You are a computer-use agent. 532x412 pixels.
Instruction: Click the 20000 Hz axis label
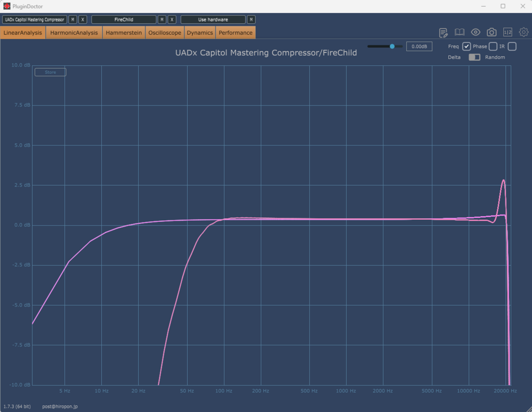[x=505, y=391]
